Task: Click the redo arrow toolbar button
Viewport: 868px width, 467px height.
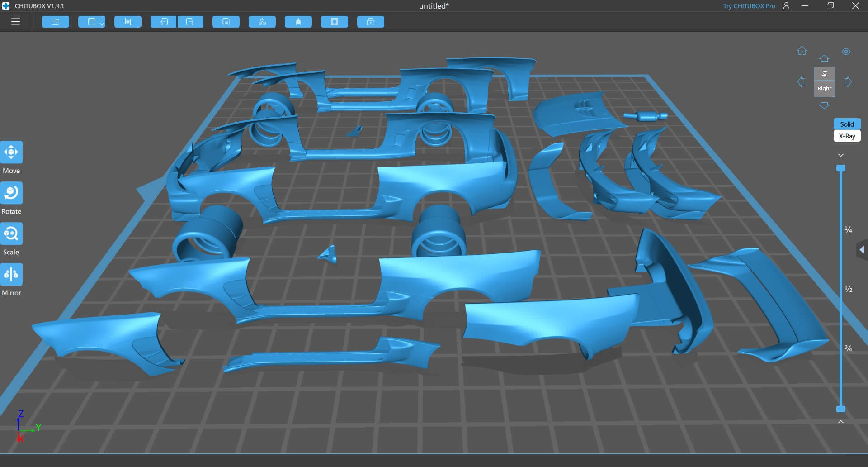Action: (190, 22)
